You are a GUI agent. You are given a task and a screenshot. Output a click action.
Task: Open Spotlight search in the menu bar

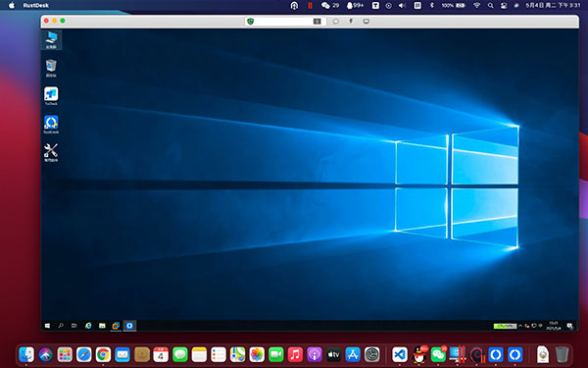[x=491, y=5]
